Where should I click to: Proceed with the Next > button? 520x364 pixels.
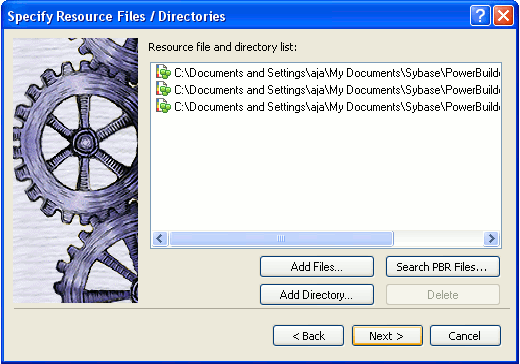[x=387, y=336]
